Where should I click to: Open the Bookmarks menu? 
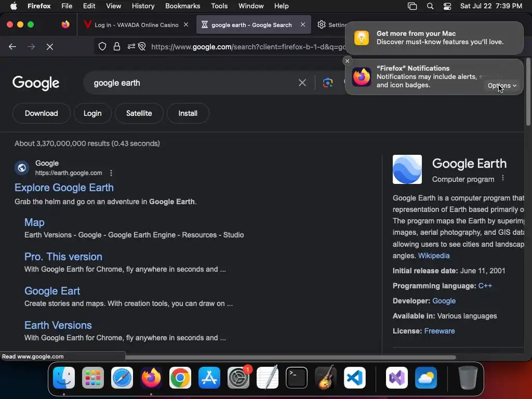point(182,6)
